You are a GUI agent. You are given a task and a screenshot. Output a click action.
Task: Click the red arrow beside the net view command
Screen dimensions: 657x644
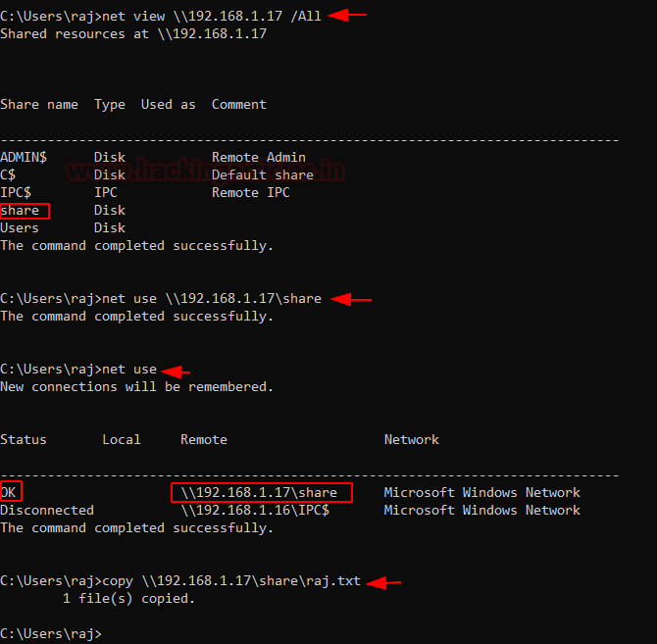click(x=348, y=16)
